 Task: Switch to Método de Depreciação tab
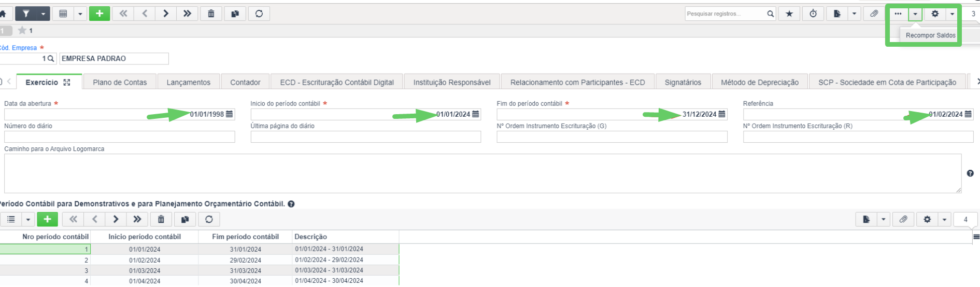click(x=760, y=82)
